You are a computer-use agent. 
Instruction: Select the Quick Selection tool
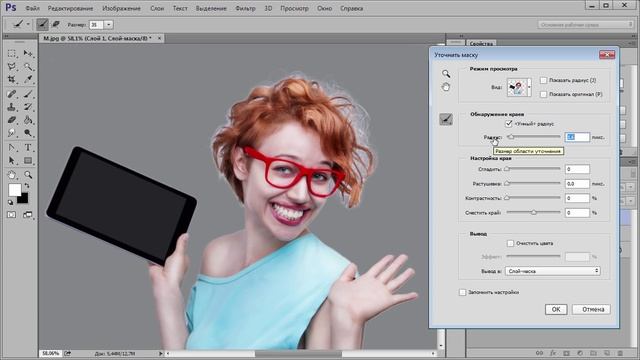(x=28, y=67)
